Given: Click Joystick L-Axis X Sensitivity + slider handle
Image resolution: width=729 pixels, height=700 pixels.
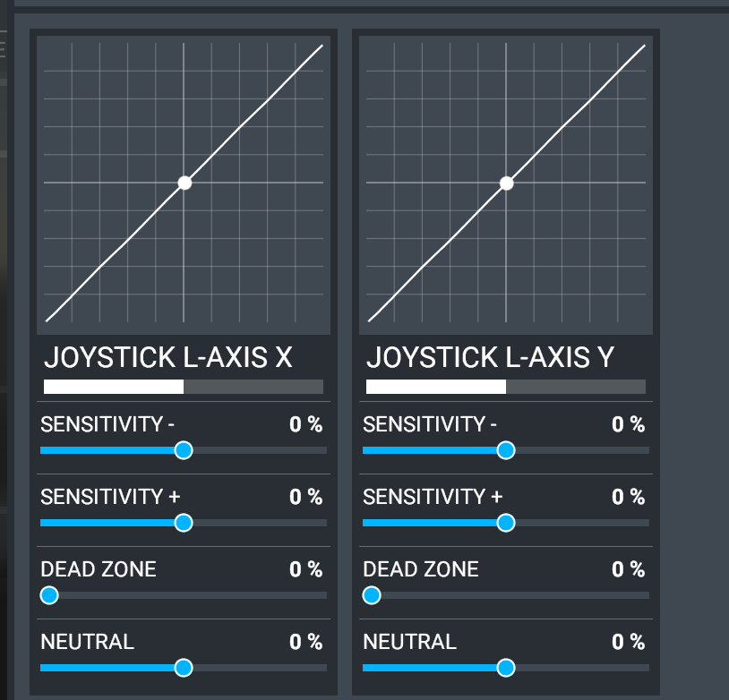Looking at the screenshot, I should [x=184, y=523].
